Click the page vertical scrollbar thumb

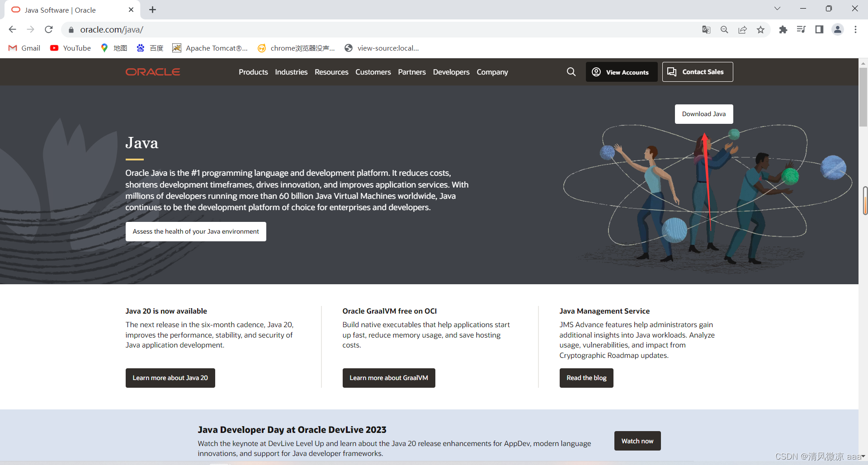pos(863,97)
